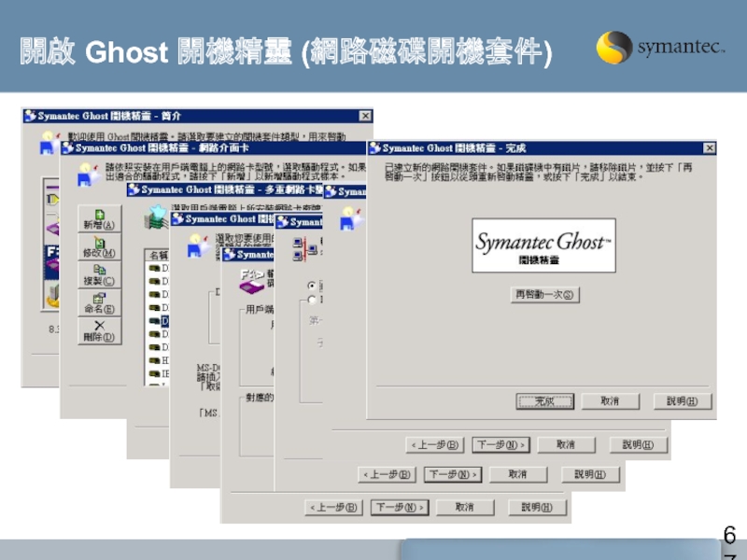747x560 pixels.
Task: Select the driver list row starting with IB
Action: pyautogui.click(x=159, y=374)
